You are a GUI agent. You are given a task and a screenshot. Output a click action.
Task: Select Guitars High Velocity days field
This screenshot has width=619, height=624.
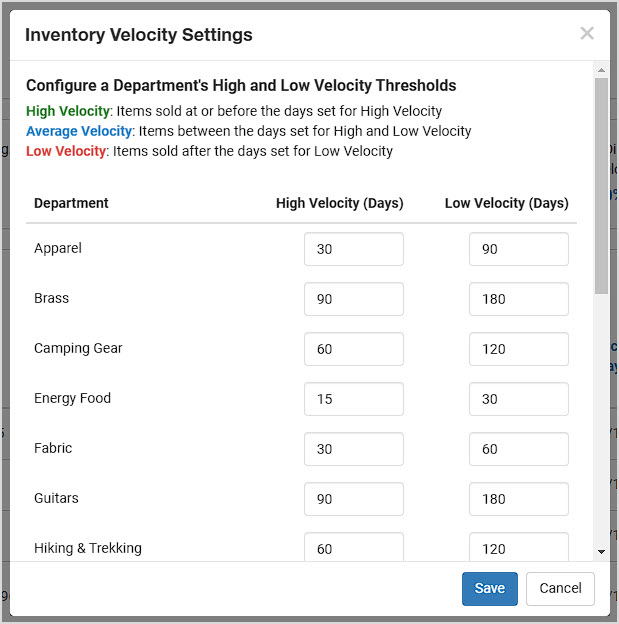353,499
